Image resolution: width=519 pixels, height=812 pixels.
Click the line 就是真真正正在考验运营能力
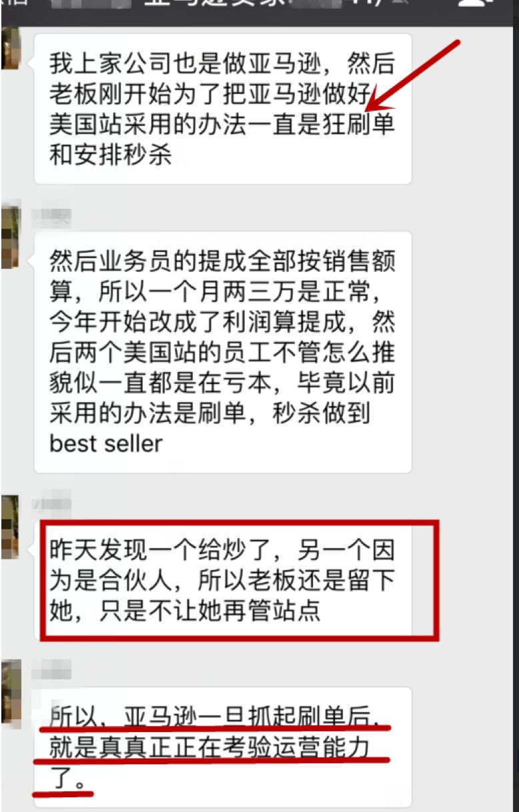(x=209, y=748)
